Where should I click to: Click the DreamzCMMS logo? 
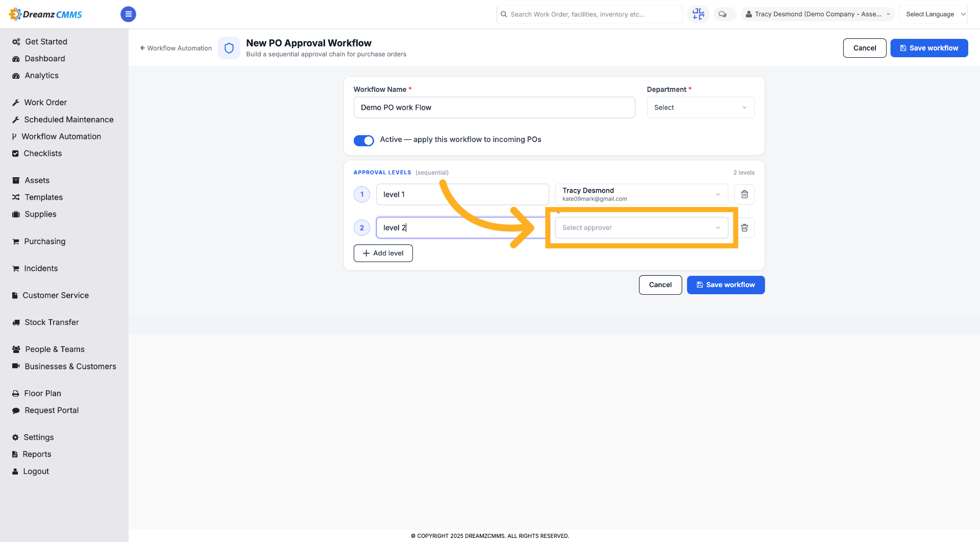(45, 14)
